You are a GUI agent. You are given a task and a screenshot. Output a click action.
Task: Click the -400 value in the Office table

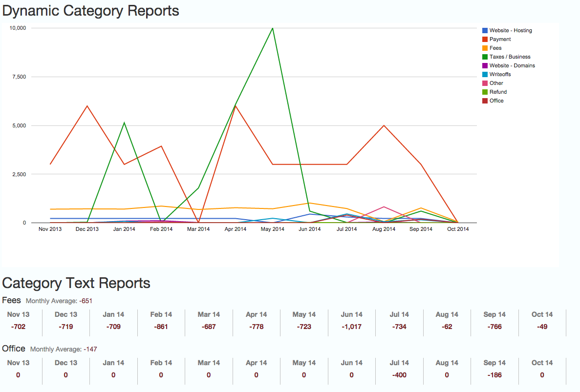click(x=399, y=375)
